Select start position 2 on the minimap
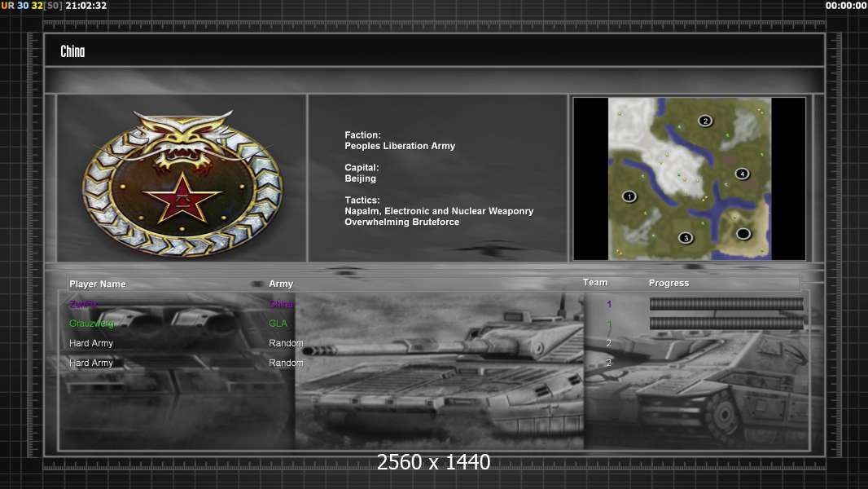868x489 pixels. 704,120
